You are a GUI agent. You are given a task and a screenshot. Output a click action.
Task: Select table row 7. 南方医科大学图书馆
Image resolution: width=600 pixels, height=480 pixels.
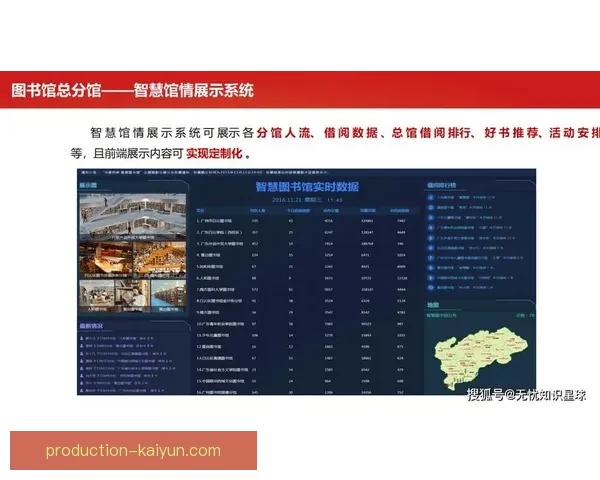306,290
